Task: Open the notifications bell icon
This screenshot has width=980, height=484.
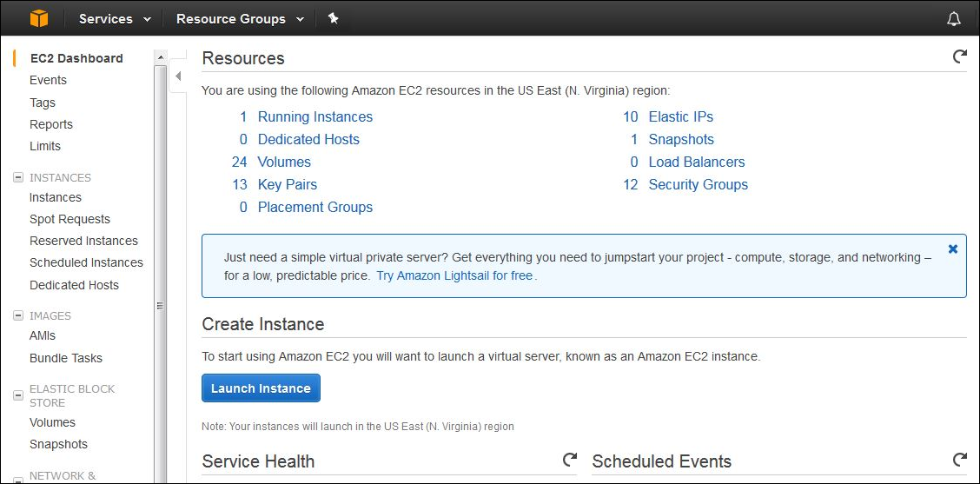Action: 954,18
